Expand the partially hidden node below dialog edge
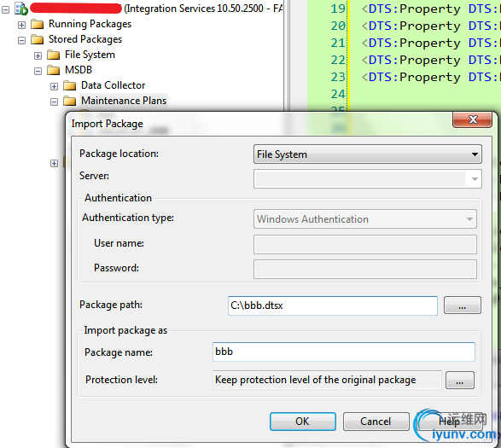This screenshot has width=501, height=448. coord(55,164)
